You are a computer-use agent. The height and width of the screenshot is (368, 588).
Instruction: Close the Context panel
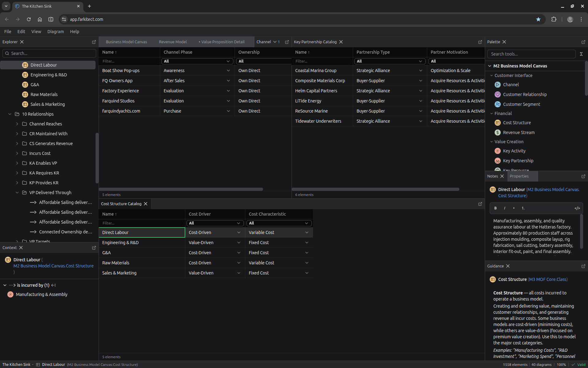[x=21, y=248]
